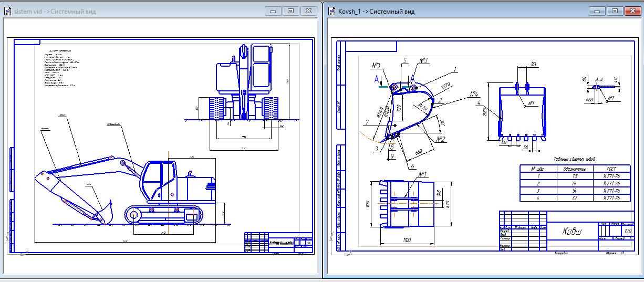Close the sistem vid window
The width and height of the screenshot is (644, 282).
coord(309,11)
